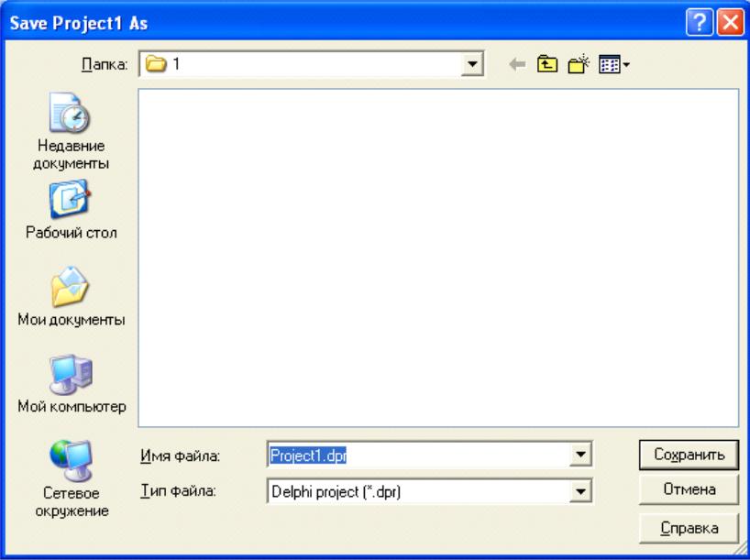Image resolution: width=750 pixels, height=560 pixels.
Task: Click the empty file list area
Action: click(x=438, y=258)
